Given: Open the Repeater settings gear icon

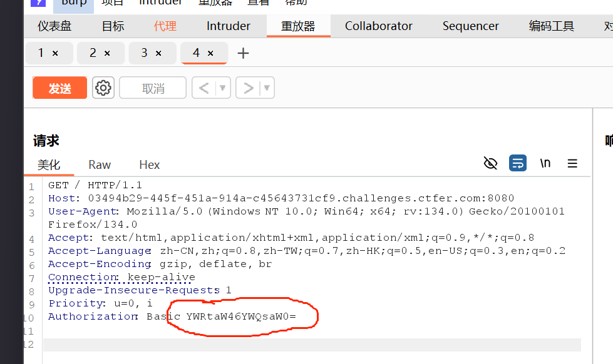Looking at the screenshot, I should click(103, 88).
